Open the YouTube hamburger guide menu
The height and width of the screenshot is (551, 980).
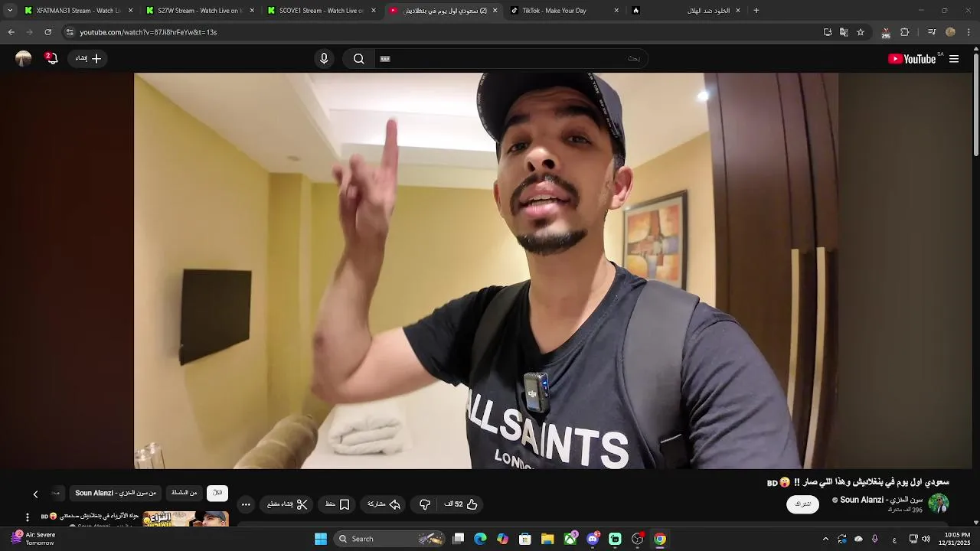[x=954, y=59]
